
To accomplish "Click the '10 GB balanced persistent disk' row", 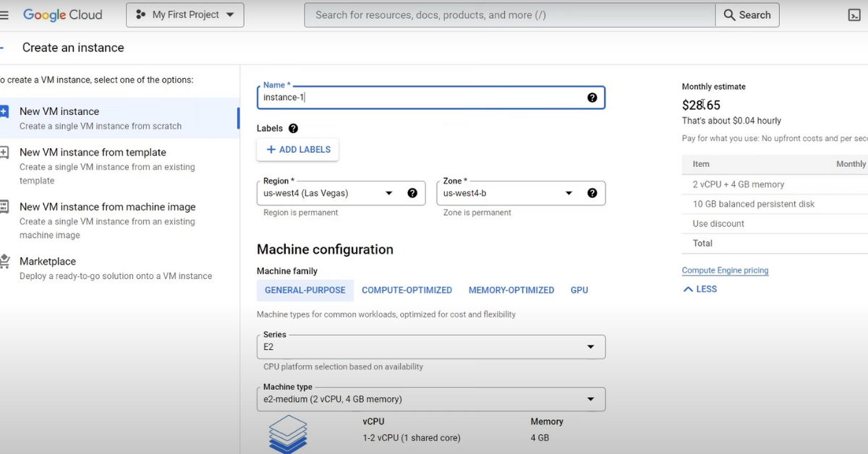I will pos(775,204).
